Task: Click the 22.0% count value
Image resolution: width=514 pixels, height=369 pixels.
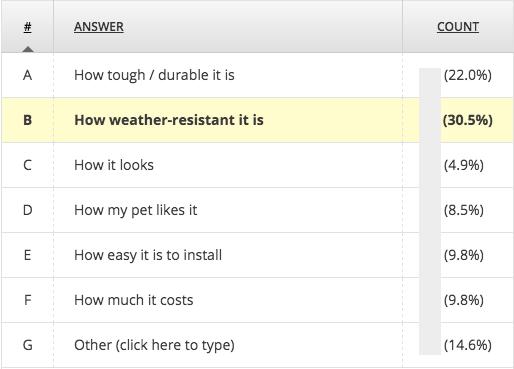Action: click(467, 75)
